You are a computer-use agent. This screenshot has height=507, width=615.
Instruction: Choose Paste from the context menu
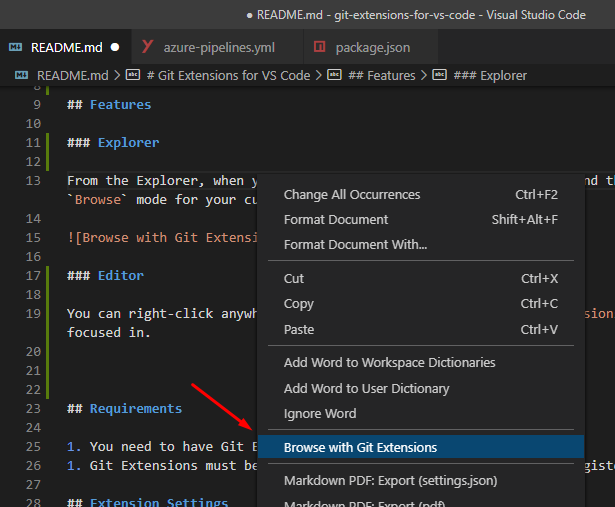pyautogui.click(x=421, y=329)
